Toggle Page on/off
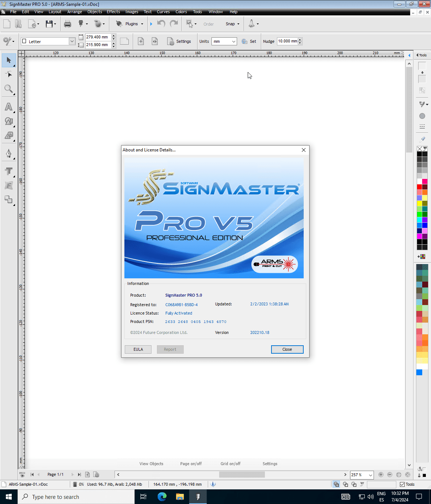431x504 pixels. (191, 464)
